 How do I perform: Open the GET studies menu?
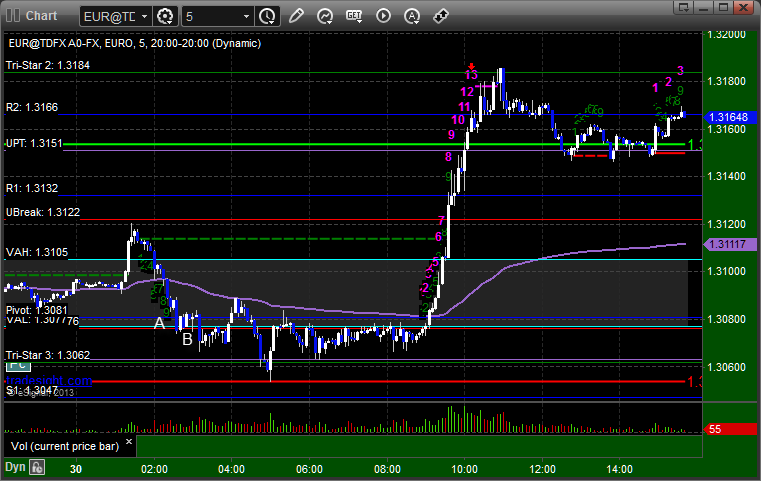point(354,16)
